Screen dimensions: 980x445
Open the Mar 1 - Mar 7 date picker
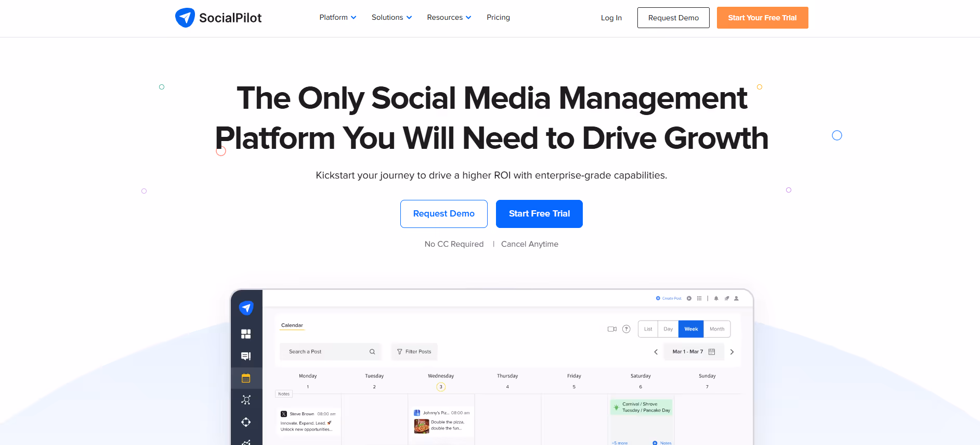coord(694,352)
